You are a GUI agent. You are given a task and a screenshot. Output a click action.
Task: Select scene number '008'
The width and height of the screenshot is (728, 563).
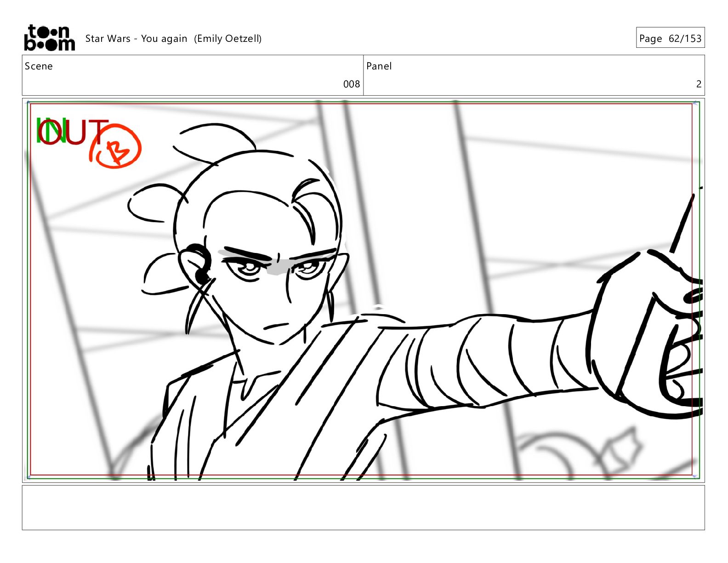352,84
